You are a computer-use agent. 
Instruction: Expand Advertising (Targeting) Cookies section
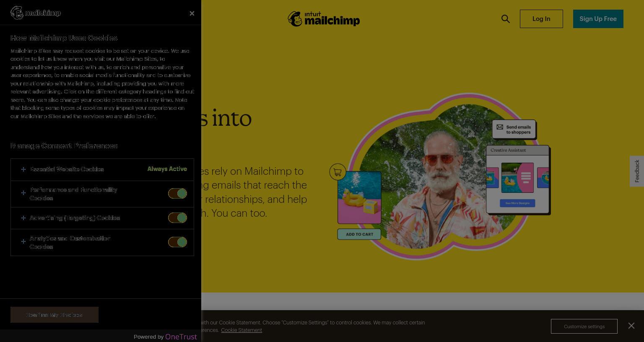[x=23, y=218]
